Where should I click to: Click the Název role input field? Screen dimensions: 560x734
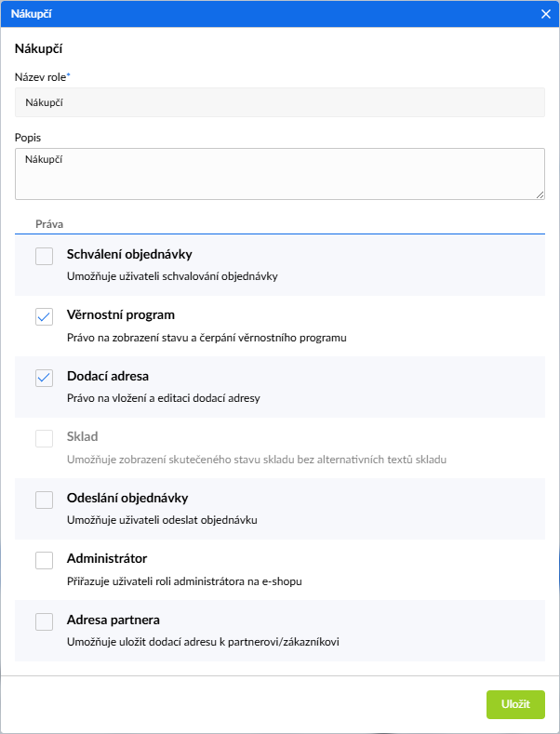(279, 102)
